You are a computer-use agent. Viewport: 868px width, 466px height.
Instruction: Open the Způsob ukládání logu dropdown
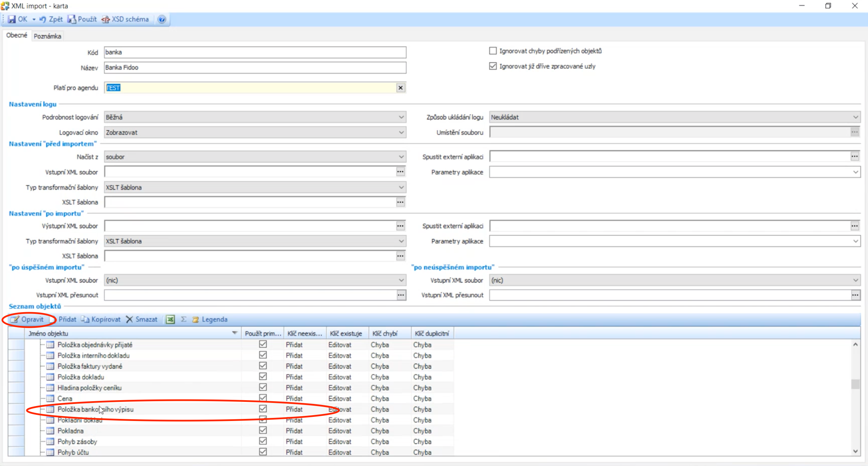click(x=855, y=117)
